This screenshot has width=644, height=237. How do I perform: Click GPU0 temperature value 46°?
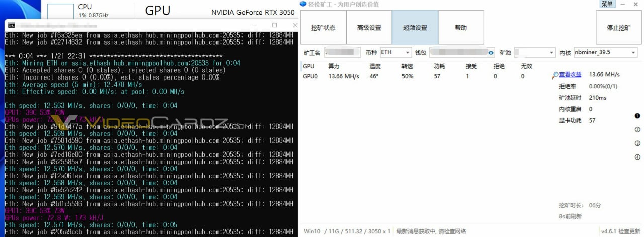(x=374, y=76)
